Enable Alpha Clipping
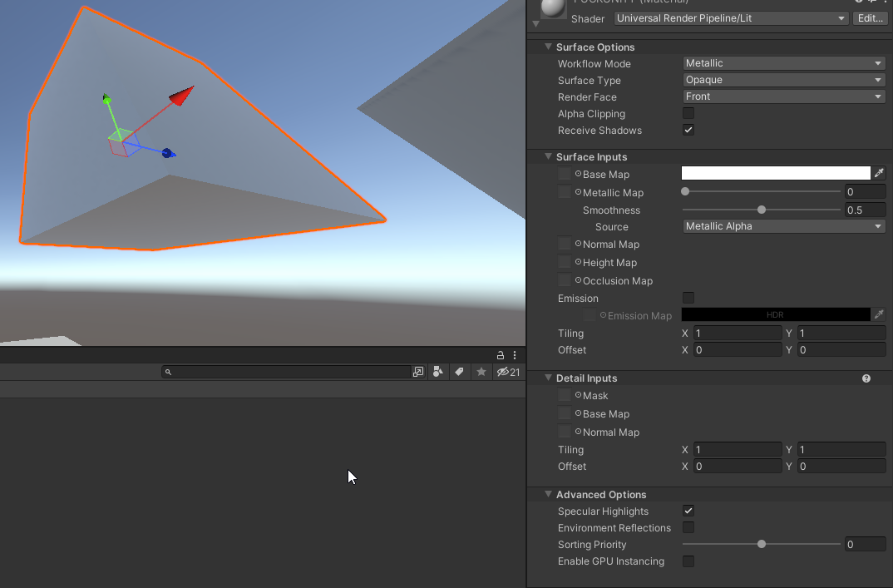Image resolution: width=893 pixels, height=588 pixels. pos(688,113)
